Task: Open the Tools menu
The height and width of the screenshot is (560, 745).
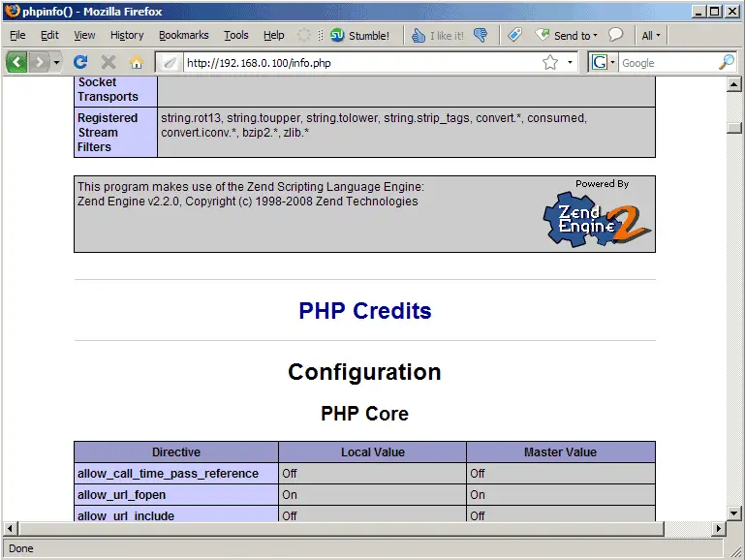Action: tap(236, 35)
